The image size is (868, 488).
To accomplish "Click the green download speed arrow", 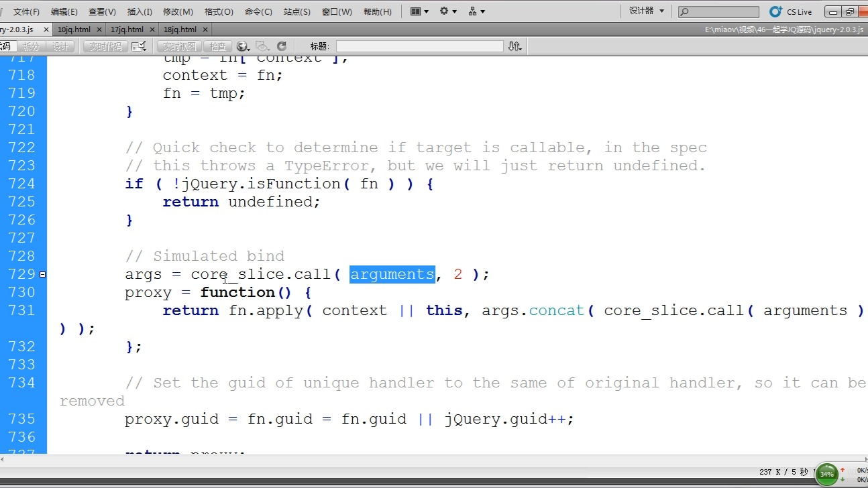I will [843, 480].
